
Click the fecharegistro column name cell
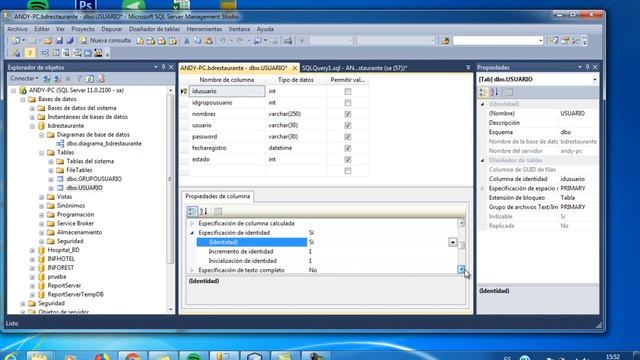click(227, 148)
